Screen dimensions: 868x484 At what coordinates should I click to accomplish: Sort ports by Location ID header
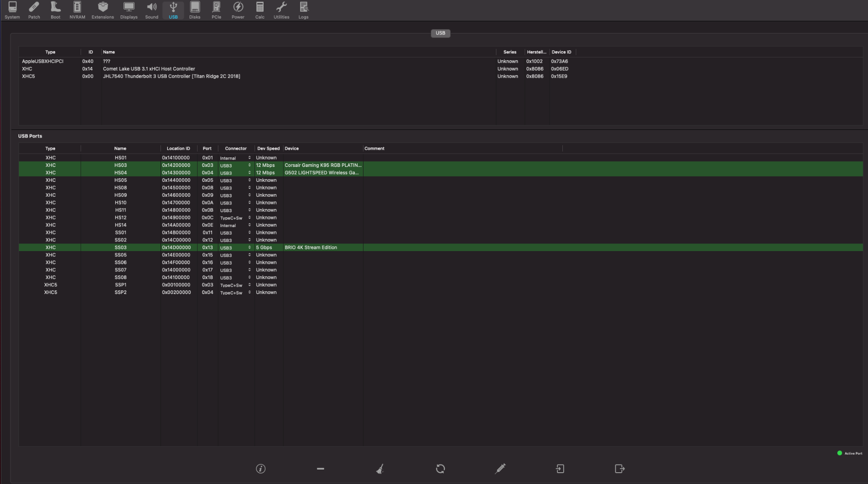point(178,148)
